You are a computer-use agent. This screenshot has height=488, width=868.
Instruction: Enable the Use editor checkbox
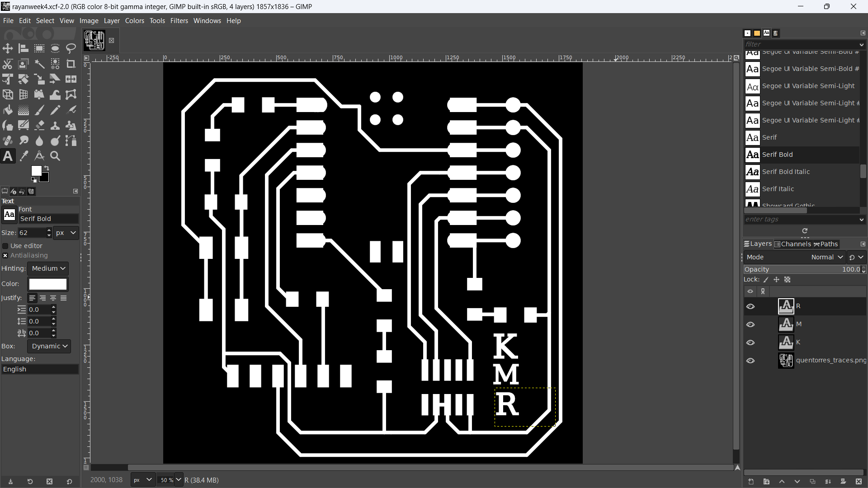(5, 246)
